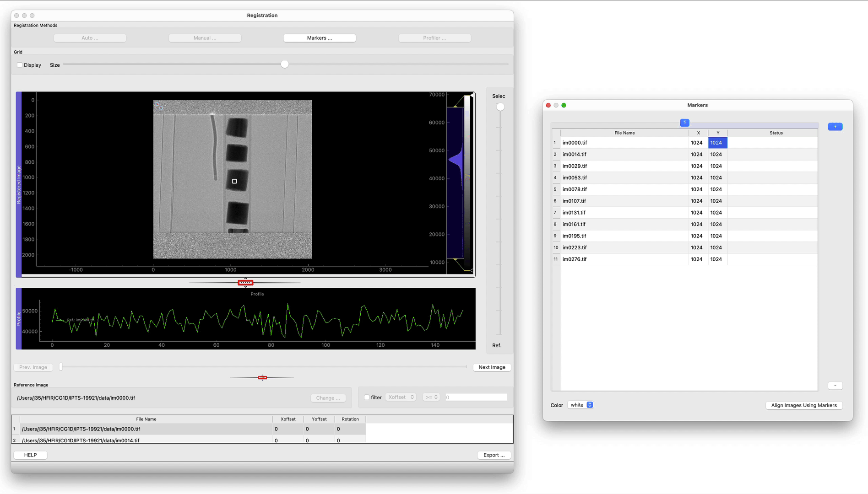This screenshot has height=494, width=868.
Task: Open the >= comparison operator dropdown
Action: point(431,397)
